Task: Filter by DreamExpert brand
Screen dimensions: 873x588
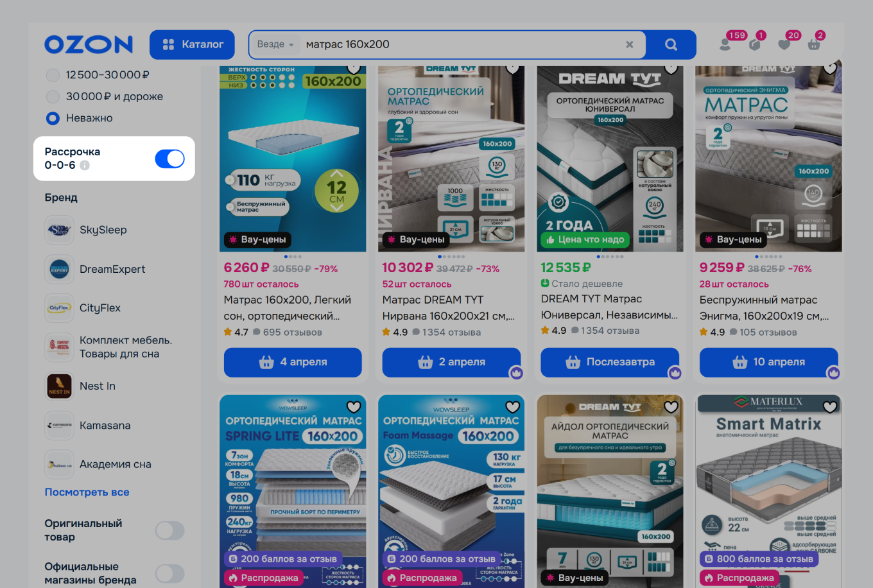Action: coord(112,269)
